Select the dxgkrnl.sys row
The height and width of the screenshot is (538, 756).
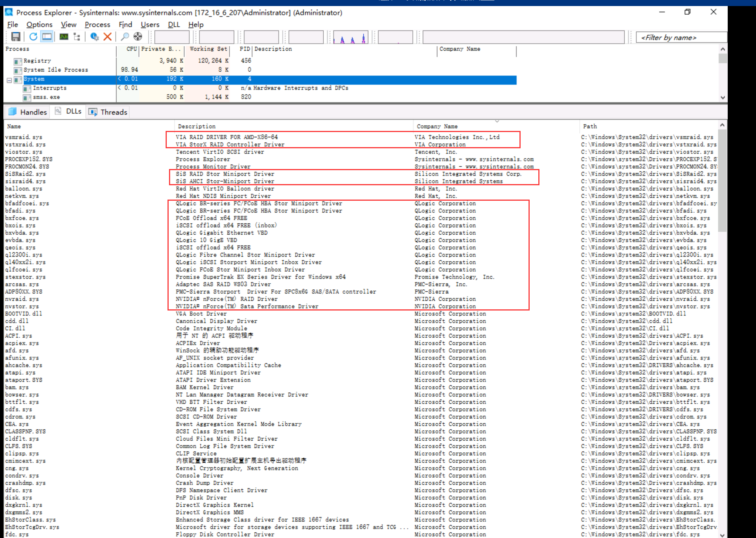361,505
